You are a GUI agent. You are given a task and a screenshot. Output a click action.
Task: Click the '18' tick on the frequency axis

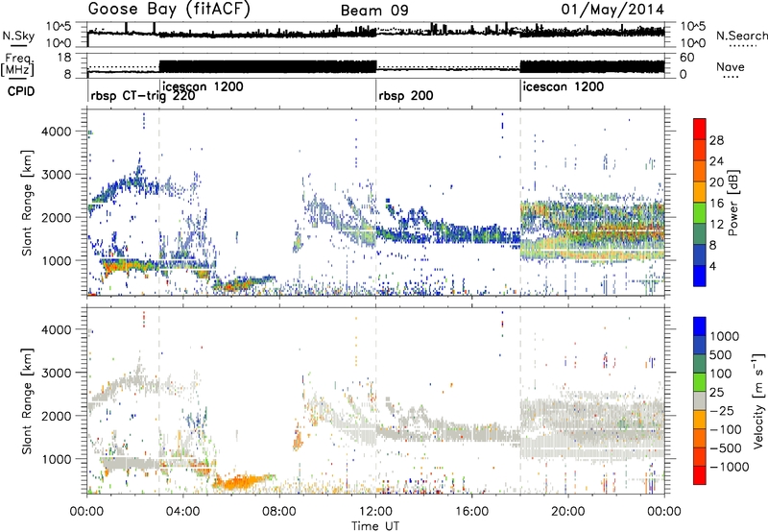[x=64, y=58]
